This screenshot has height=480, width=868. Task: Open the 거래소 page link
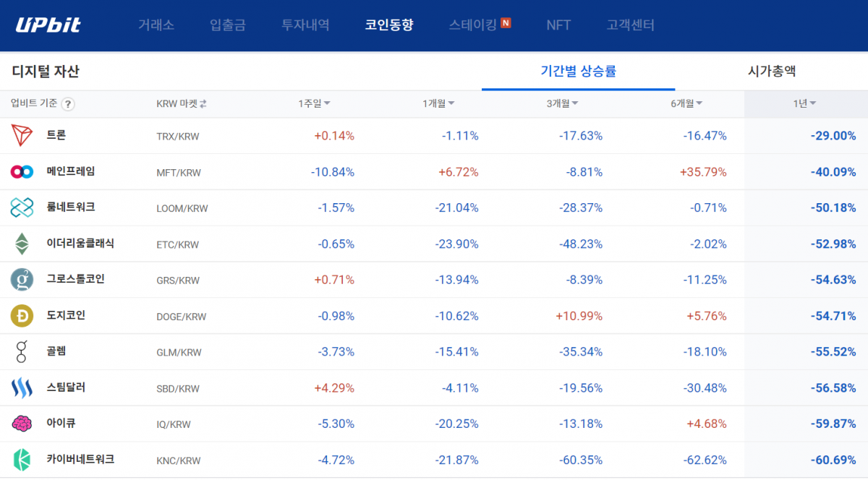pos(156,24)
